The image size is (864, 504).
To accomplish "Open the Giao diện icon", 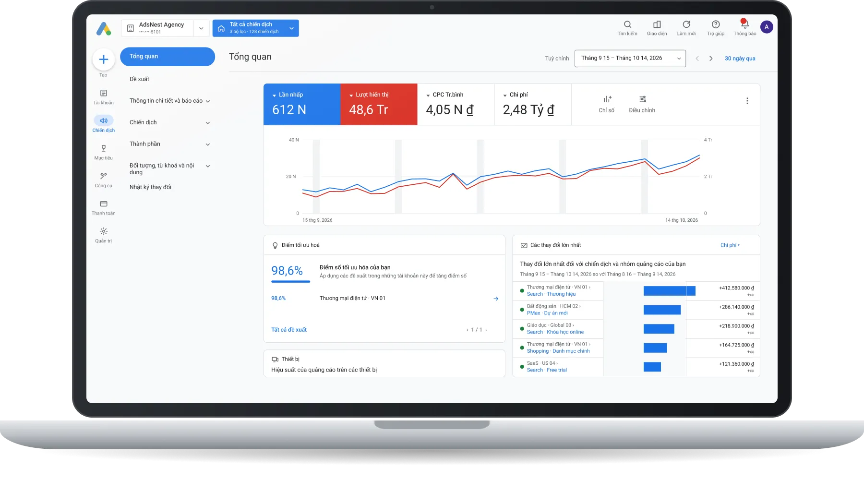I will click(x=657, y=24).
